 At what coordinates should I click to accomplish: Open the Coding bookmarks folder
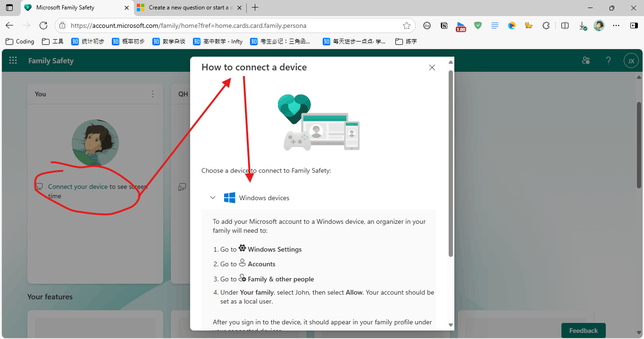pos(20,42)
